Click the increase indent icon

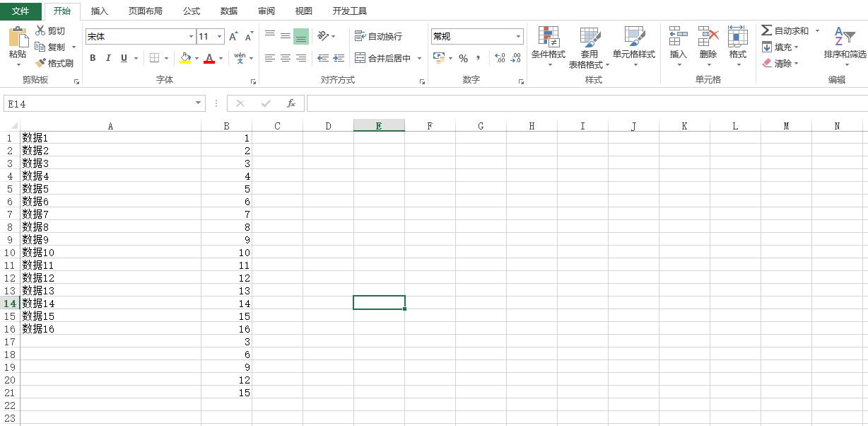point(339,58)
